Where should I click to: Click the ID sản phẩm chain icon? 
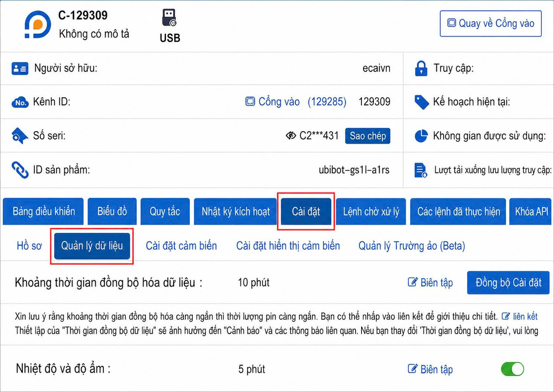[x=20, y=170]
